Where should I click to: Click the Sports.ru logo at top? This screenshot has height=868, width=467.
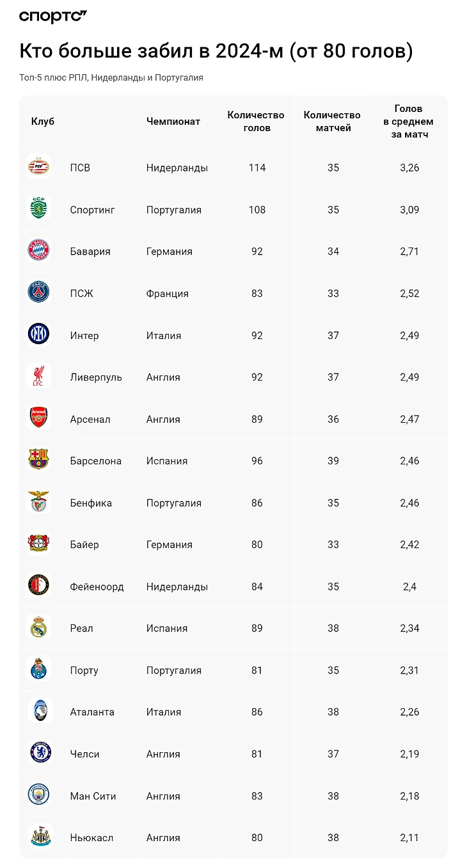click(53, 17)
